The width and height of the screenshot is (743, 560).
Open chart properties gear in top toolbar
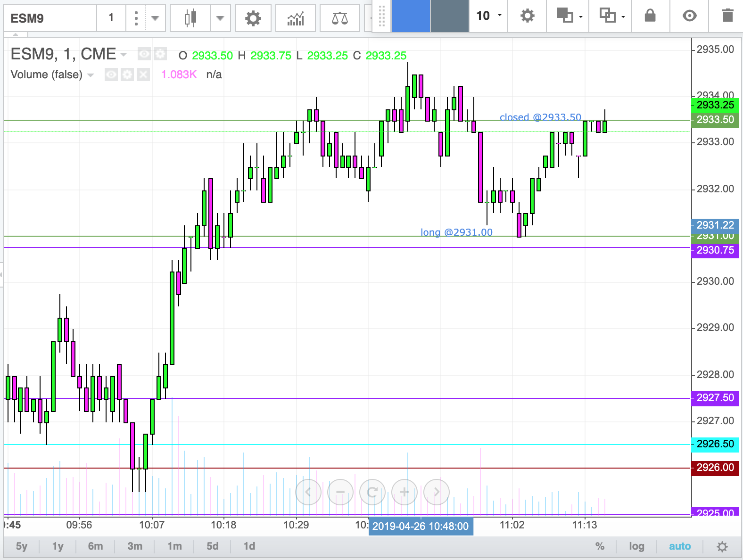[253, 18]
